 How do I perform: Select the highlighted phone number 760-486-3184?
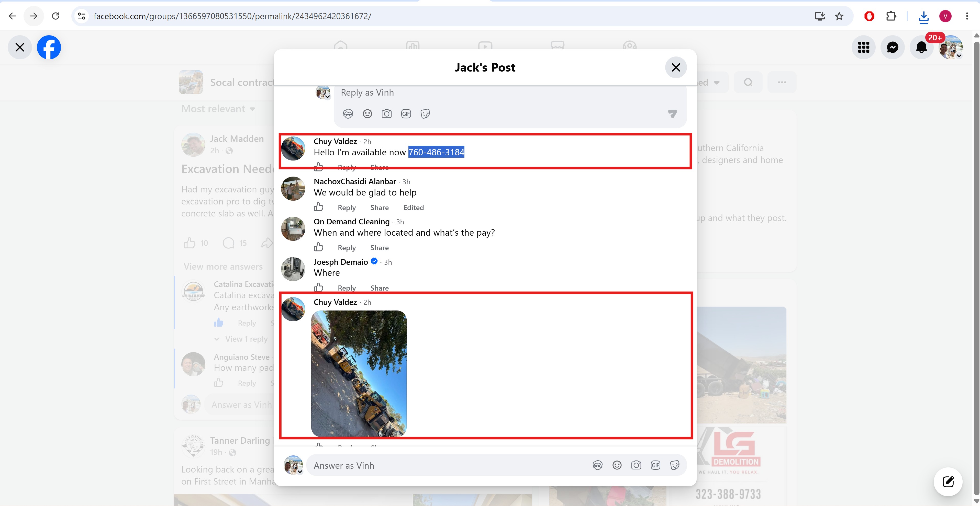[x=436, y=152]
